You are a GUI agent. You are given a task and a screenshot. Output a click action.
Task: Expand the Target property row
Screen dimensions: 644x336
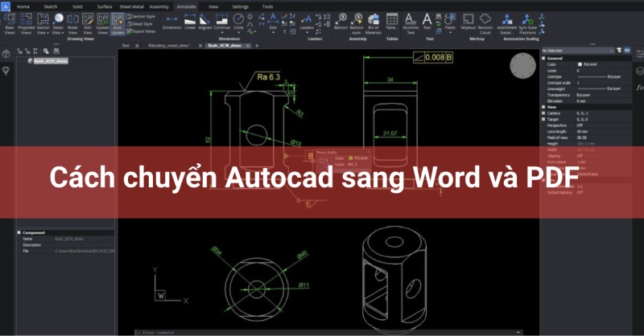point(544,120)
